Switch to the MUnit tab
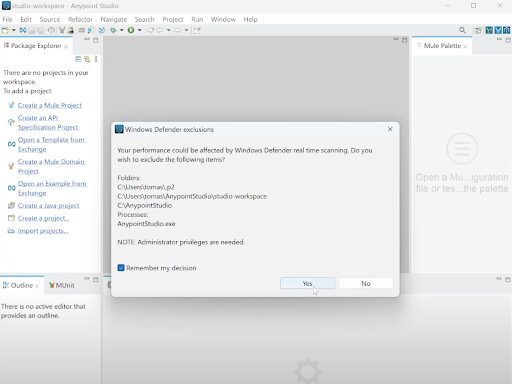512x384 pixels. [62, 285]
